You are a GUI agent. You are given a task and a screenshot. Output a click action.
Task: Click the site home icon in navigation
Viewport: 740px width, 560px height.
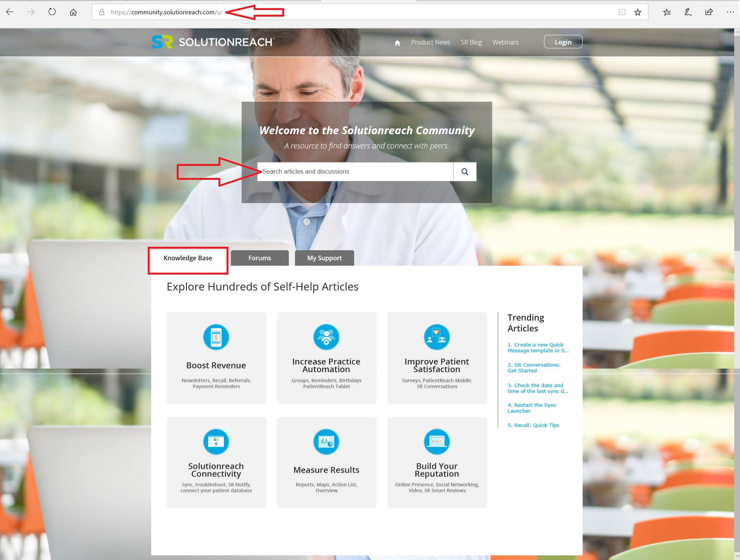[x=397, y=43]
